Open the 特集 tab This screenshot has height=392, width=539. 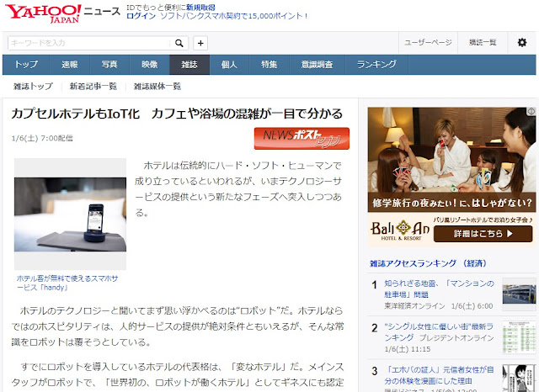(269, 65)
